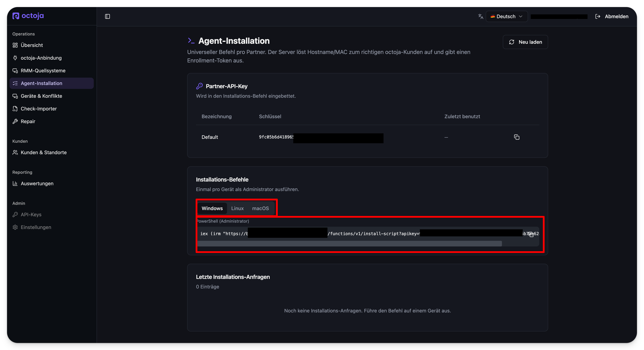
Task: Open API-Keys admin page
Action: 51,215
